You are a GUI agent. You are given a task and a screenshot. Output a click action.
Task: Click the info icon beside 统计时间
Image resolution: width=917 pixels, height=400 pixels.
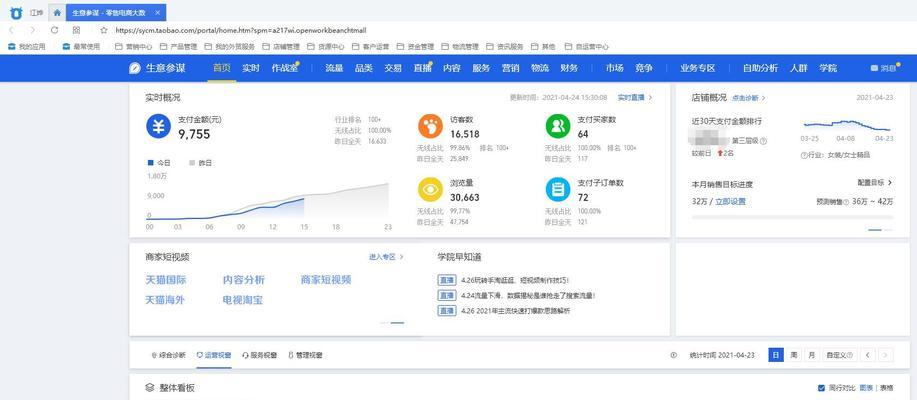coord(674,355)
